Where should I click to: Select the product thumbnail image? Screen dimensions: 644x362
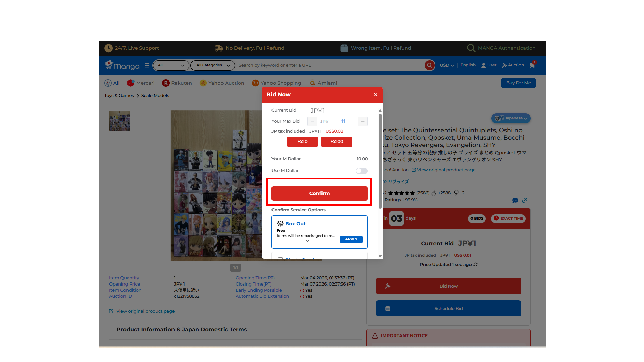point(119,121)
